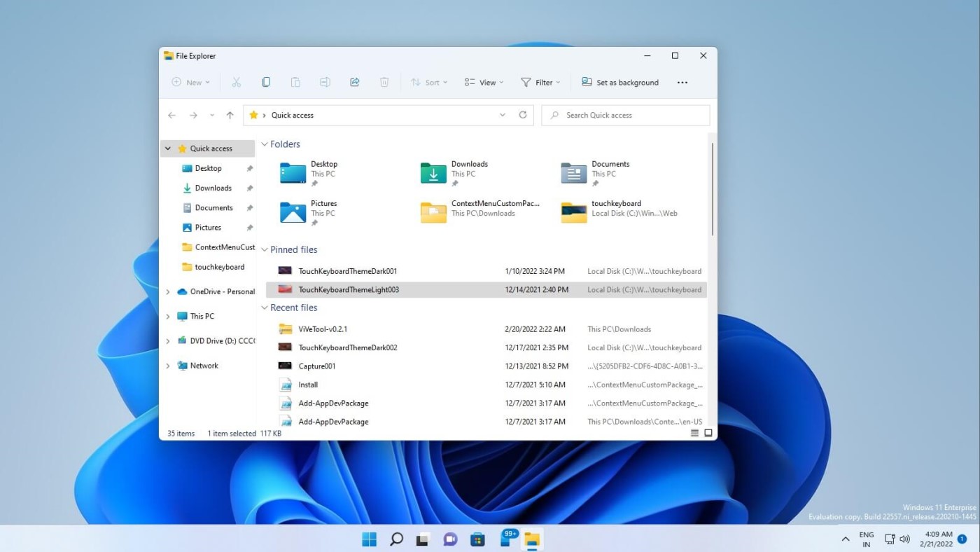Image resolution: width=980 pixels, height=552 pixels.
Task: Switch to details view in the status bar
Action: click(694, 433)
